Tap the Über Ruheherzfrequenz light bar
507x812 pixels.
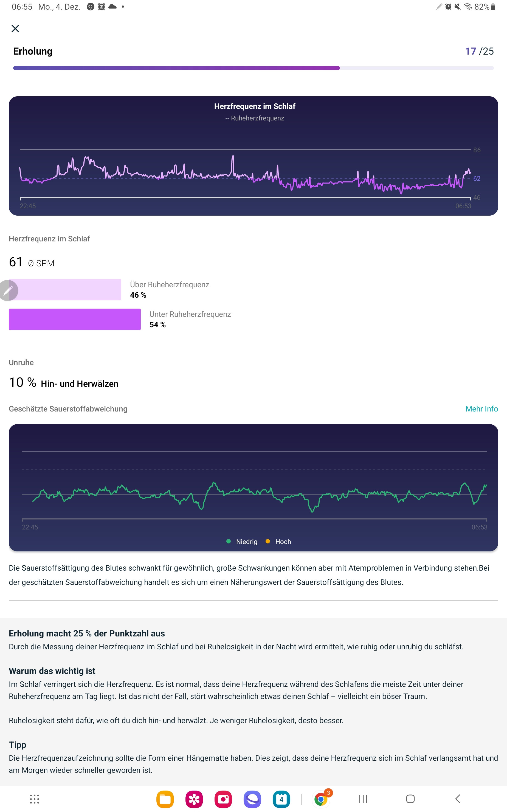[65, 290]
